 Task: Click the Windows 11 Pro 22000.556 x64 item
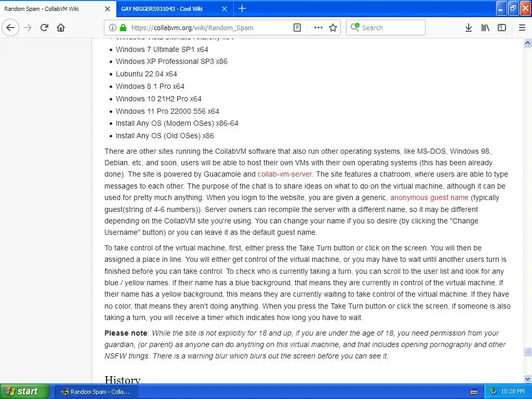[x=167, y=111]
